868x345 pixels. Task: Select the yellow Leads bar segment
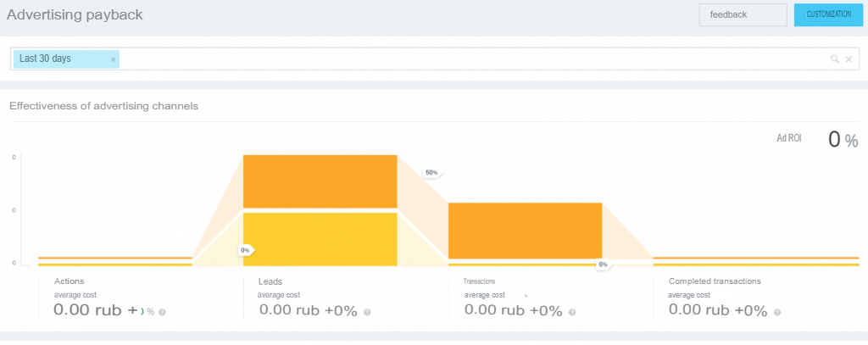pyautogui.click(x=320, y=238)
